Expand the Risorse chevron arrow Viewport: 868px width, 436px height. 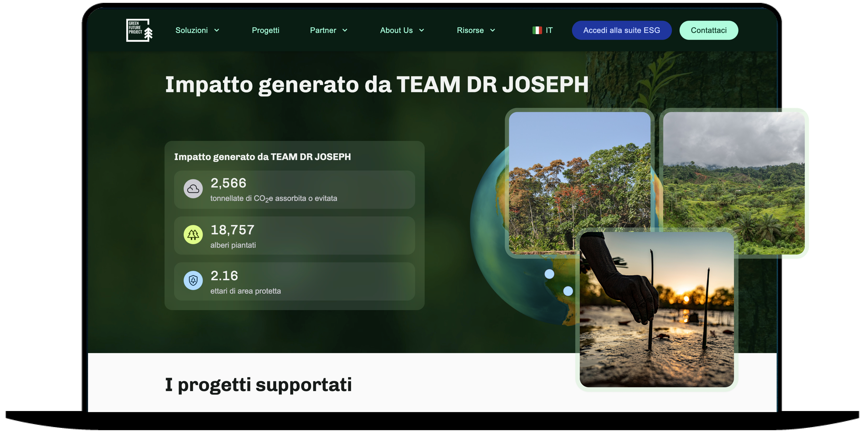[492, 30]
